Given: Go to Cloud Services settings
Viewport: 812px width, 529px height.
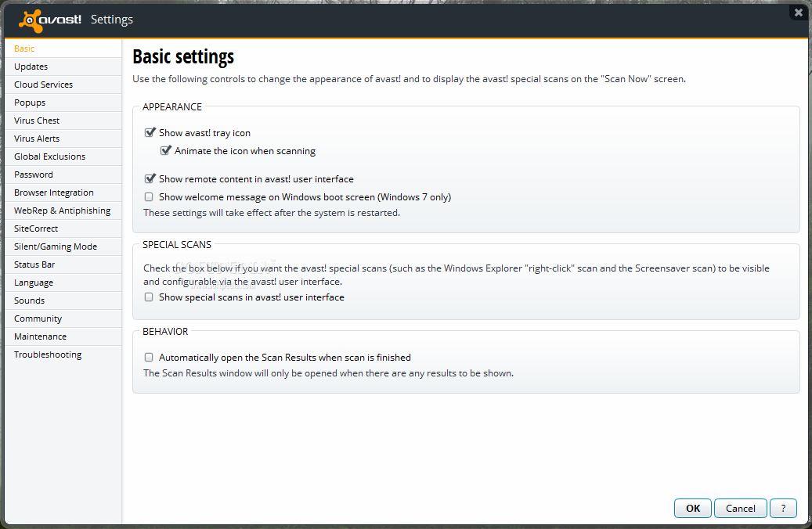Looking at the screenshot, I should pyautogui.click(x=63, y=85).
